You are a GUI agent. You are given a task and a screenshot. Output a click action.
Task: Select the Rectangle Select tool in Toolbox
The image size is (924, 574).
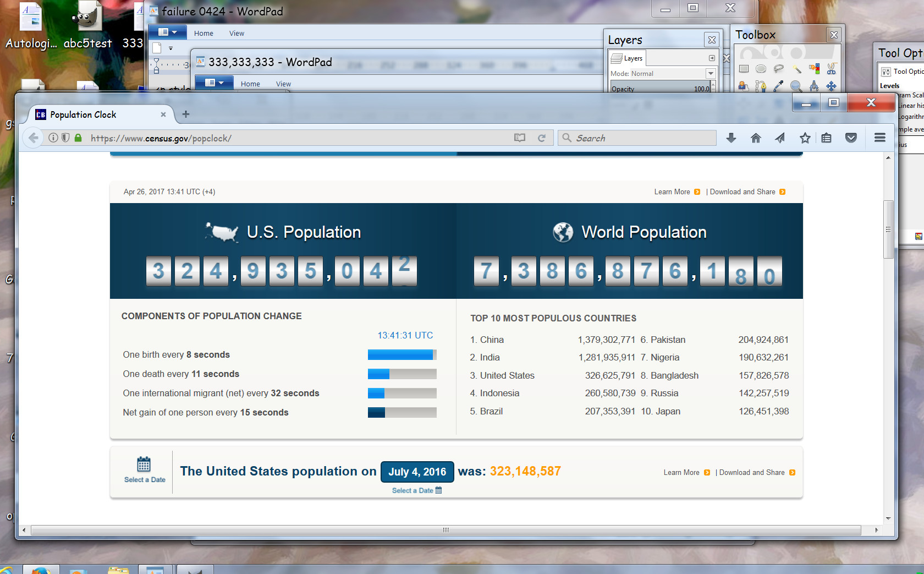744,69
